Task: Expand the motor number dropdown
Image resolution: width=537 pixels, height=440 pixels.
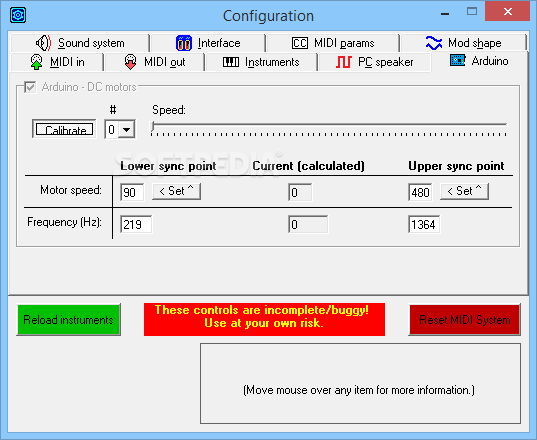Action: pyautogui.click(x=126, y=129)
